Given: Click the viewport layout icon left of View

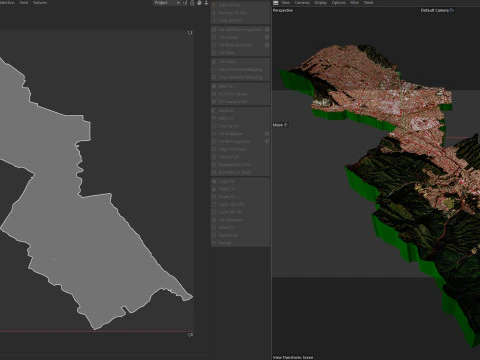Looking at the screenshot, I should pos(276,3).
